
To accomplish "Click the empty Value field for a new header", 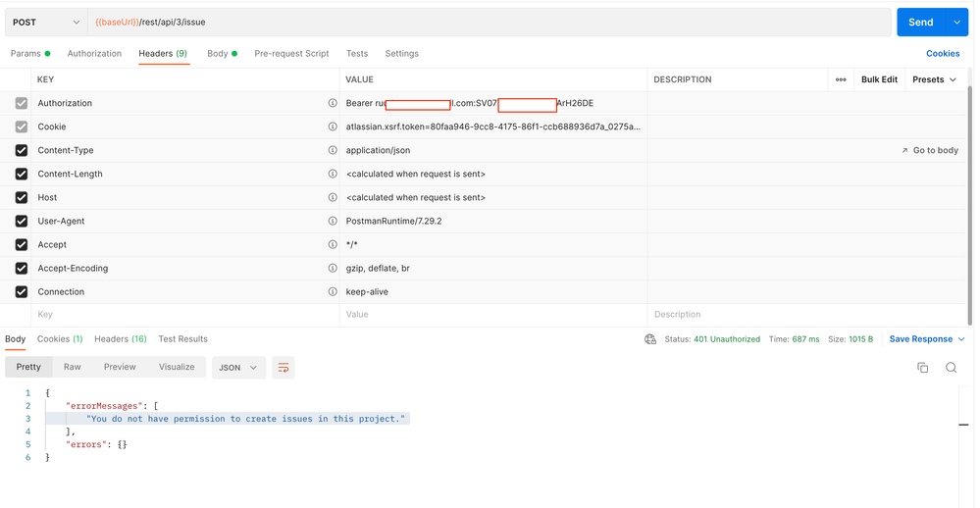I will pyautogui.click(x=493, y=314).
